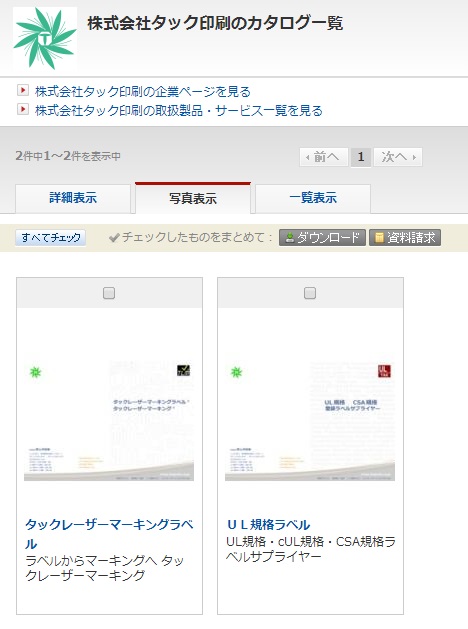Open ＵＬ規格ラベル catalog title link

268,525
